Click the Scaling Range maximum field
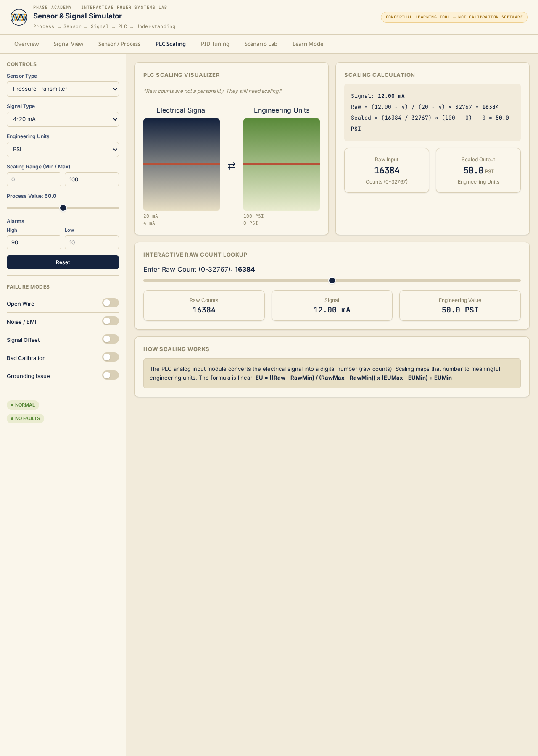This screenshot has height=756, width=538. click(x=92, y=179)
